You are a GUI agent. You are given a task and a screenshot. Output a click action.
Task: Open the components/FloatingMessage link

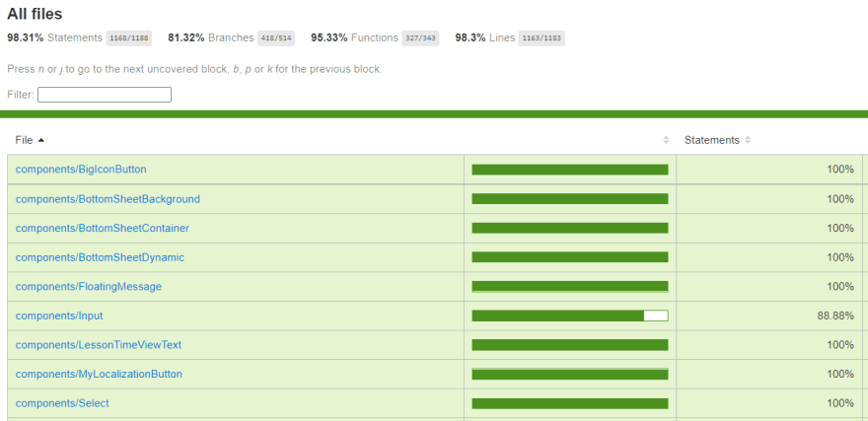[89, 287]
